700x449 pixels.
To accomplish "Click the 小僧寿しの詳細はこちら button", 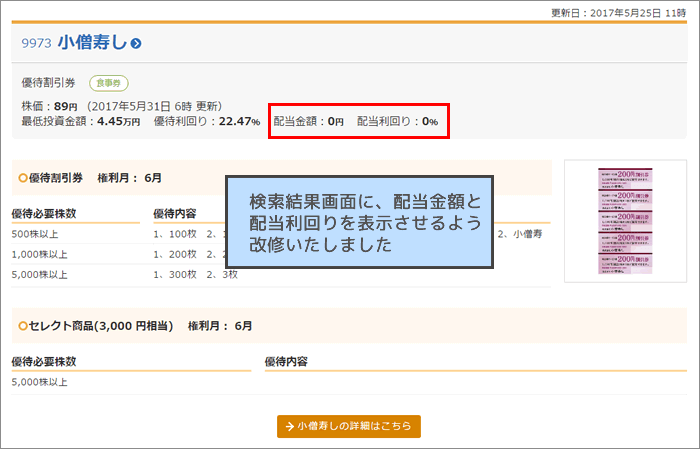I will click(349, 426).
